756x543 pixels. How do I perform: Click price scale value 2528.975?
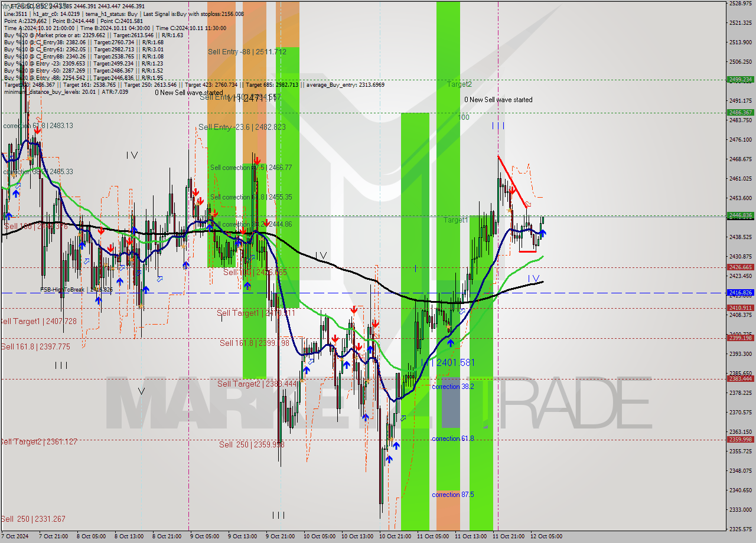click(740, 4)
